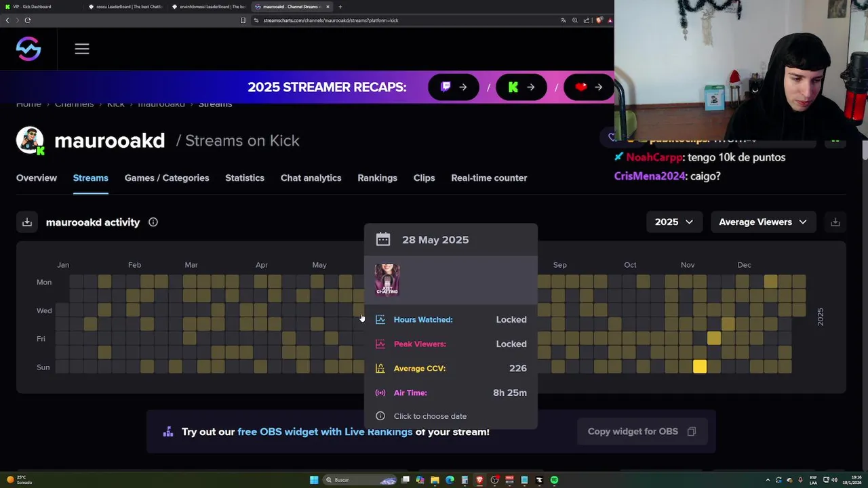Switch to coscu LeaderBoard browser tab

[125, 7]
